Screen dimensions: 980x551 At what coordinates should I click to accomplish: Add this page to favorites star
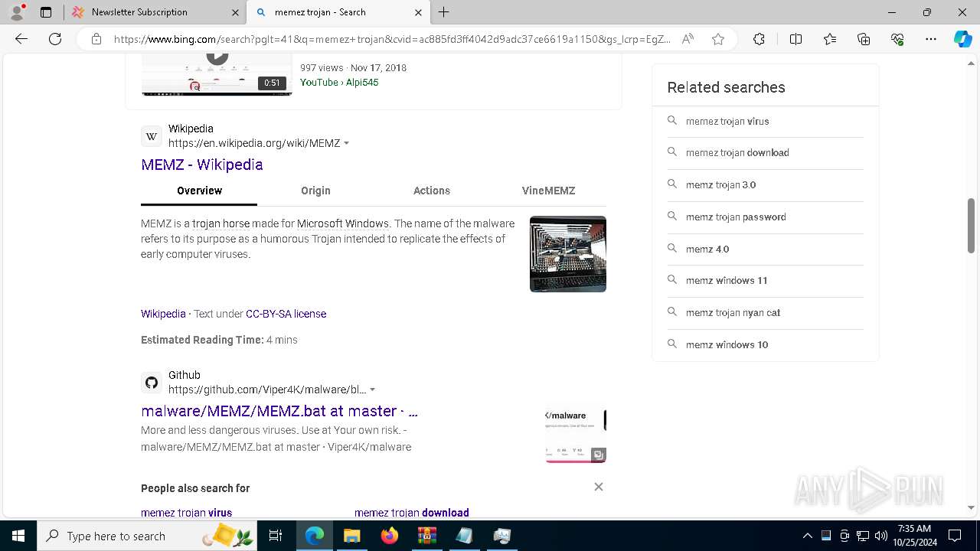pyautogui.click(x=718, y=39)
